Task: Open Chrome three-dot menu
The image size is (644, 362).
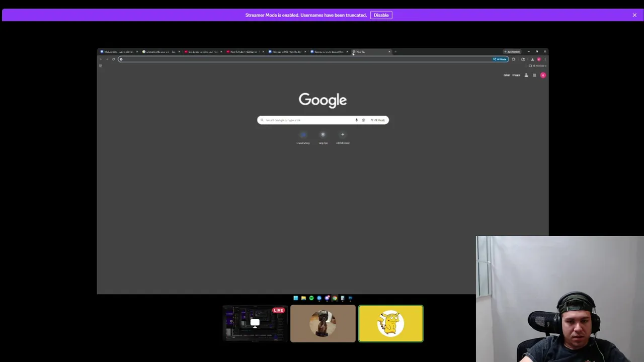Action: tap(545, 59)
